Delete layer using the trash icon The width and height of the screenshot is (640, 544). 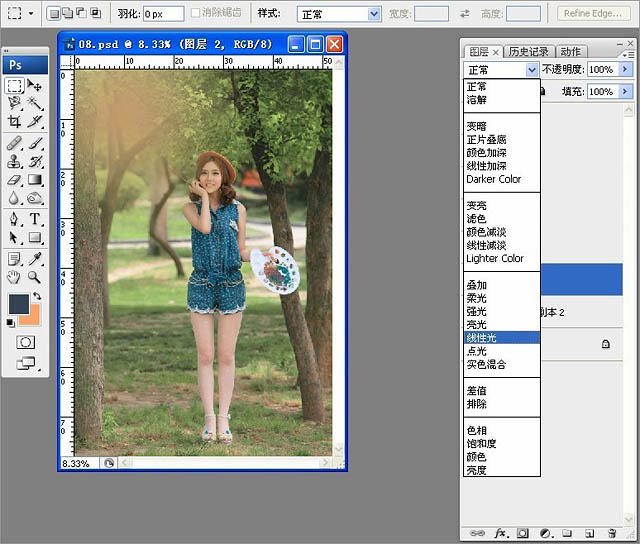(x=612, y=534)
